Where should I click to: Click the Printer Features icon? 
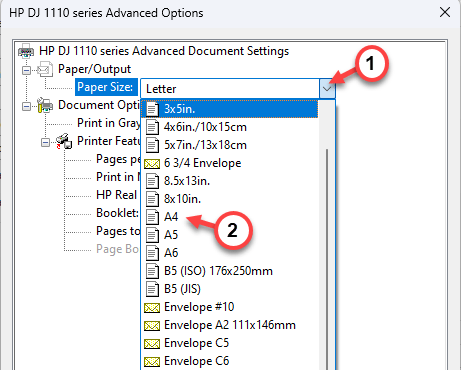pyautogui.click(x=64, y=141)
